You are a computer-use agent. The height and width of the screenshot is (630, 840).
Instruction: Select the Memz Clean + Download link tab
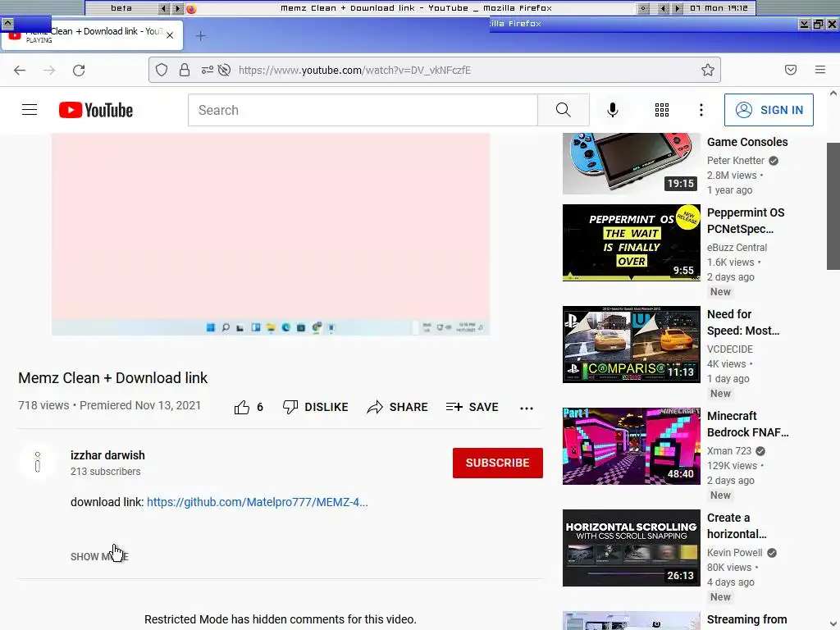[92, 35]
